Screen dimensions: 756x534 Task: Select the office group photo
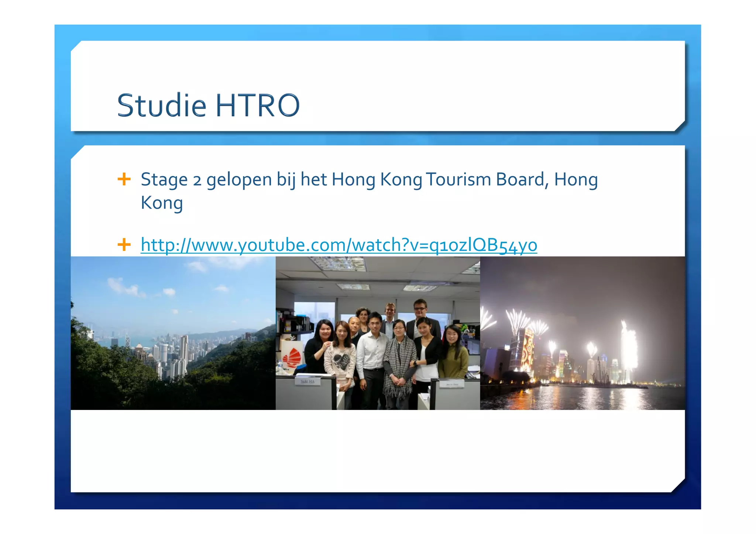tap(378, 333)
